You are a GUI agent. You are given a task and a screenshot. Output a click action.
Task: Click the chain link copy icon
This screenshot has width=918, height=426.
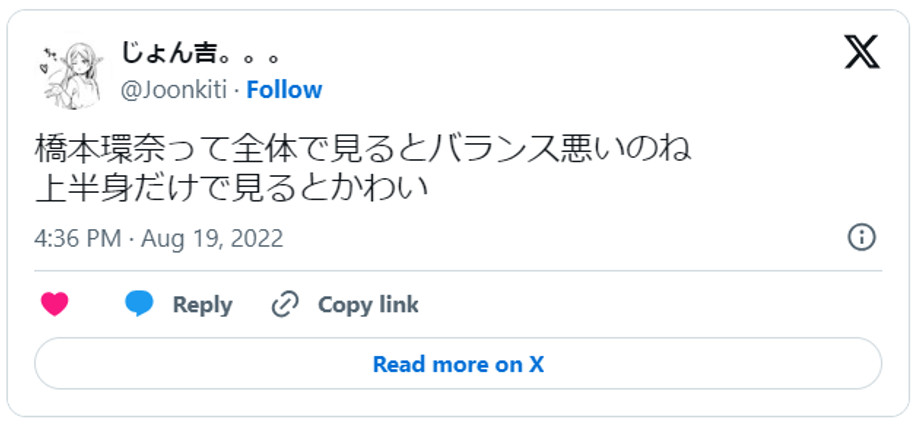(x=286, y=305)
